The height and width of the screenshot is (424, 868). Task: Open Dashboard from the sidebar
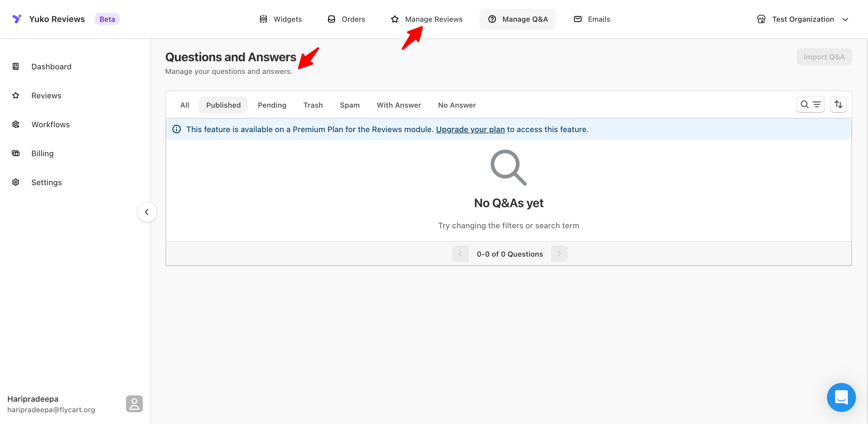click(x=51, y=66)
